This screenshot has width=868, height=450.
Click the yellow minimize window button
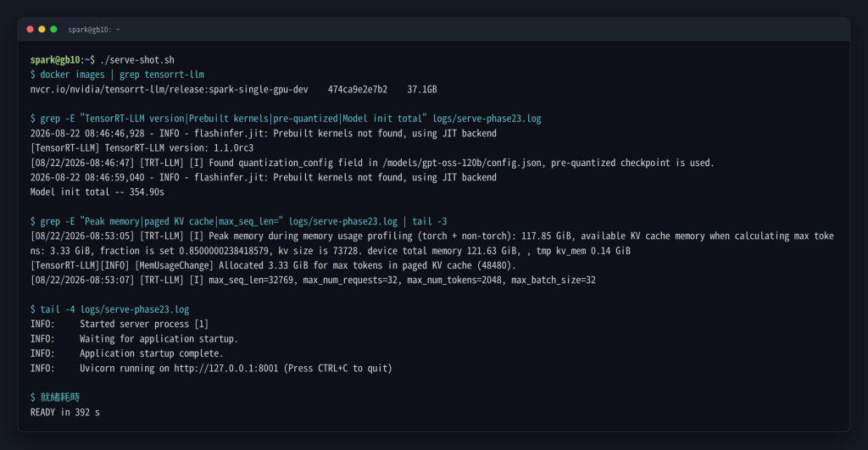(x=42, y=30)
